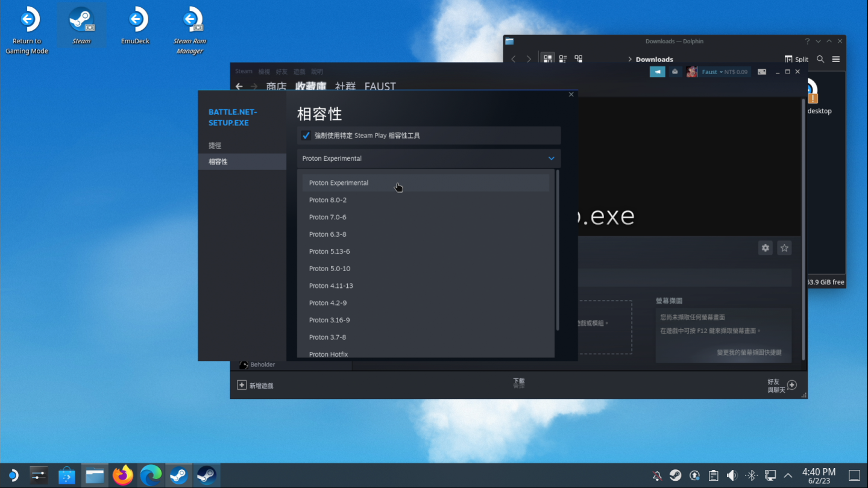This screenshot has height=488, width=868.
Task: Click Downloads breadcrumb in Dolphin
Action: (x=655, y=59)
